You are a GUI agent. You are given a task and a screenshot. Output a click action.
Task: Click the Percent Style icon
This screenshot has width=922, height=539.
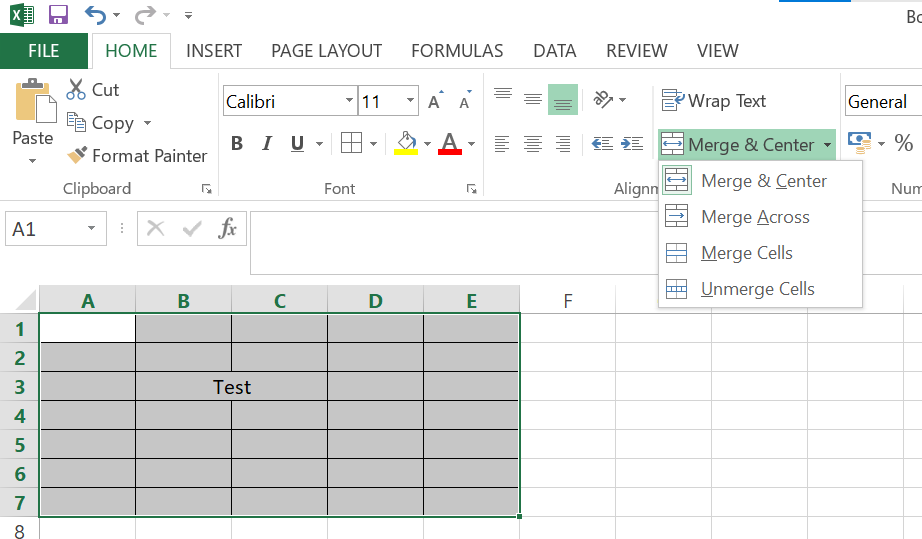pyautogui.click(x=904, y=142)
